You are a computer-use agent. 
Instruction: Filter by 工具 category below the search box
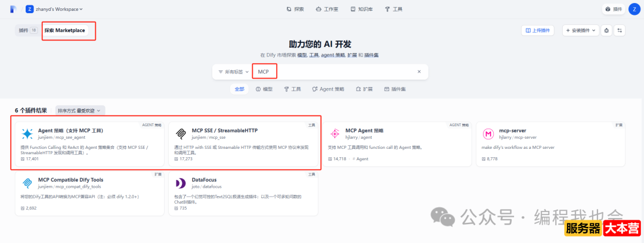pos(292,89)
